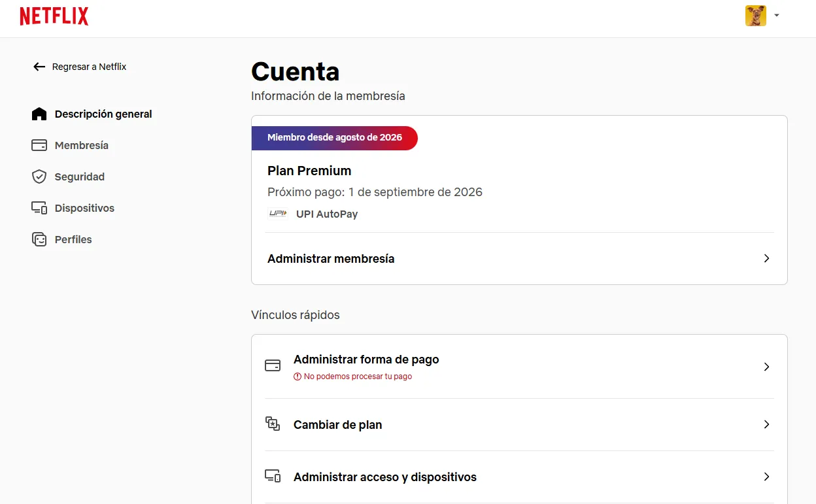
Task: Click the profile avatar thumbnail
Action: coord(756,16)
